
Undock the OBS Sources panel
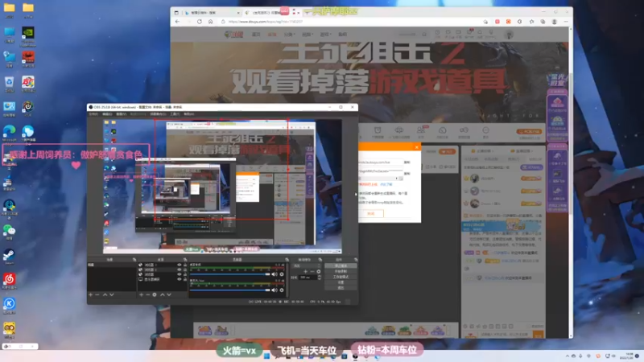185,259
